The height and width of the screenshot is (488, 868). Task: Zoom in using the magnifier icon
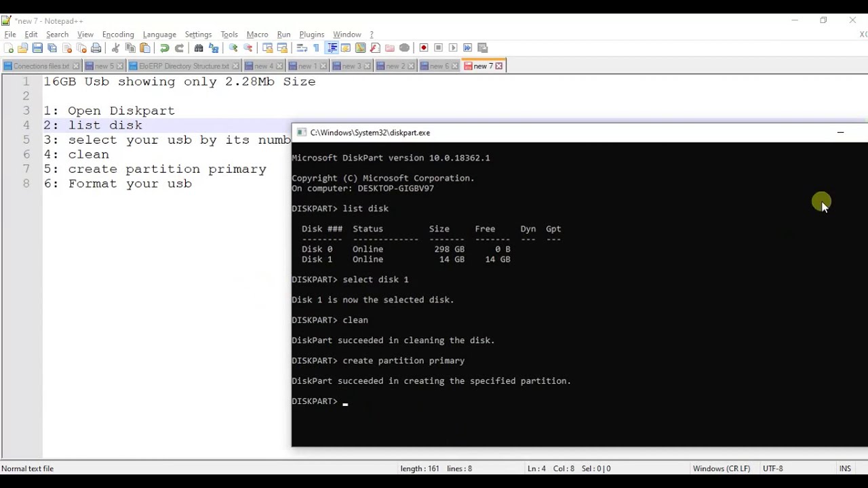(x=233, y=47)
